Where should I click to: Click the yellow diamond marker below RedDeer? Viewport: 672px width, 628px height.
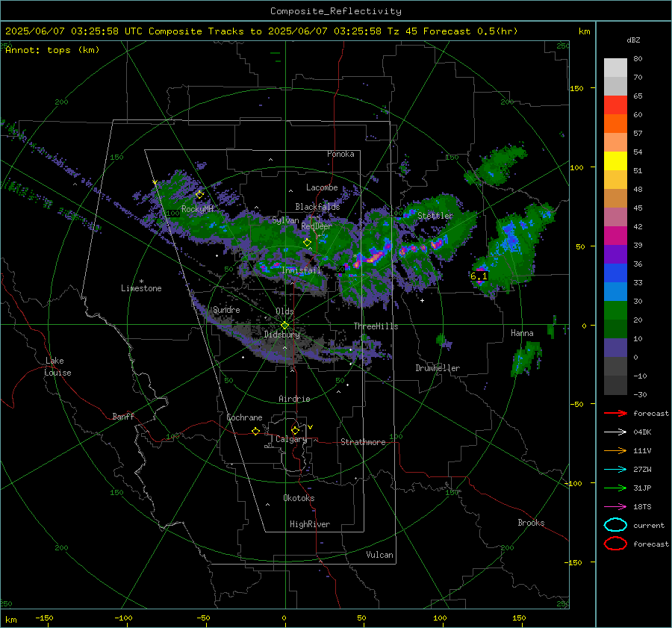point(307,243)
